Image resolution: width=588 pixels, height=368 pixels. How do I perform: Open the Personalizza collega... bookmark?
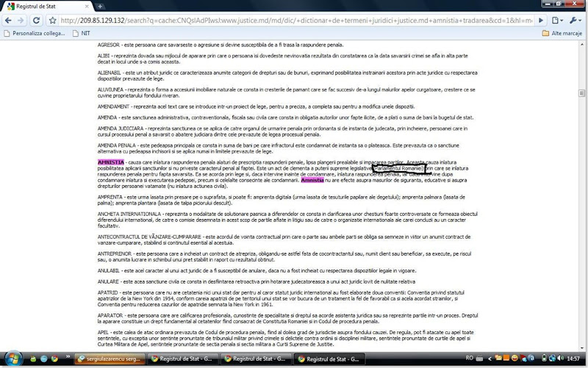(x=35, y=33)
